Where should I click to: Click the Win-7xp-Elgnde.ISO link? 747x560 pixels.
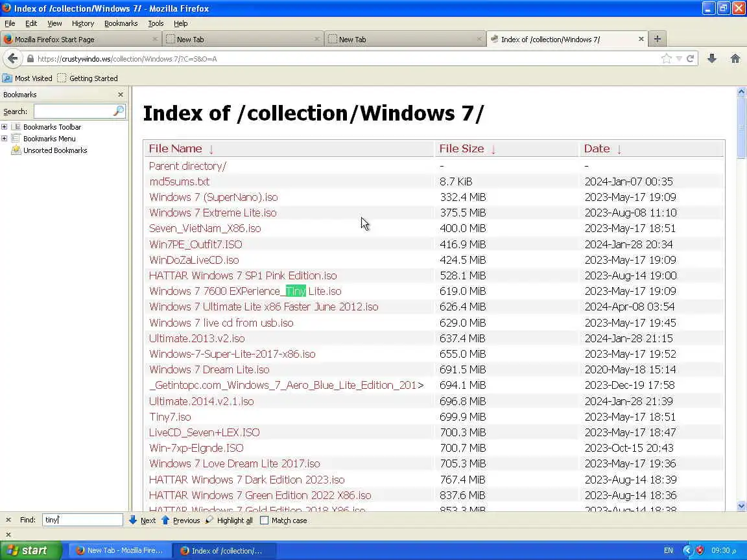(196, 448)
